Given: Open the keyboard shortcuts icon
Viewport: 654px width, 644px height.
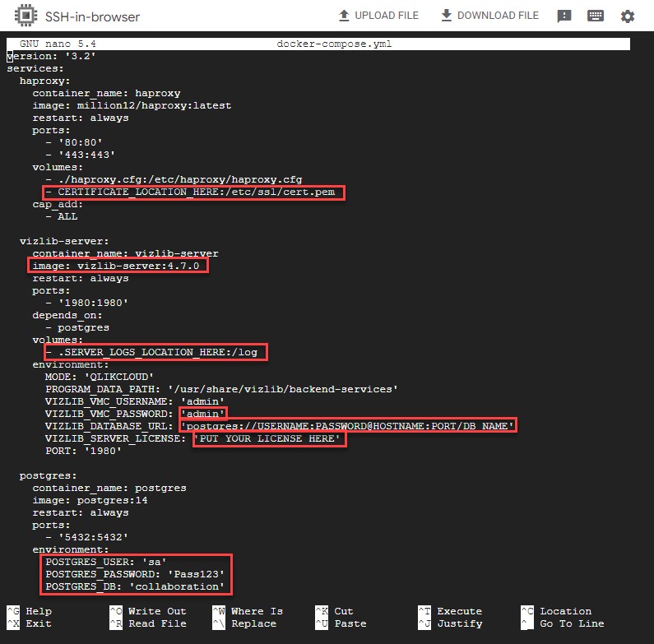Looking at the screenshot, I should click(596, 16).
